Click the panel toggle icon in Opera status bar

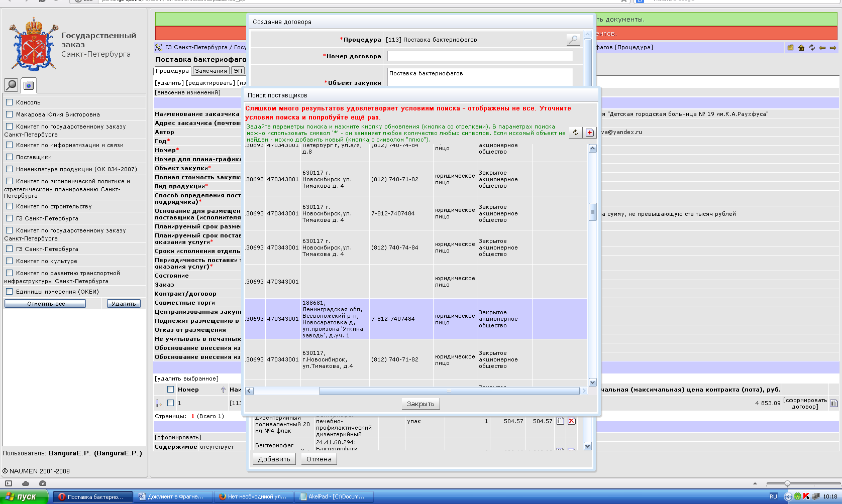[x=9, y=483]
